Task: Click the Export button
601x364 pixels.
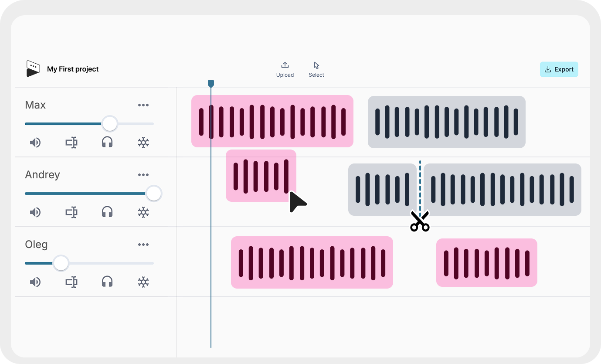Action: [x=559, y=69]
